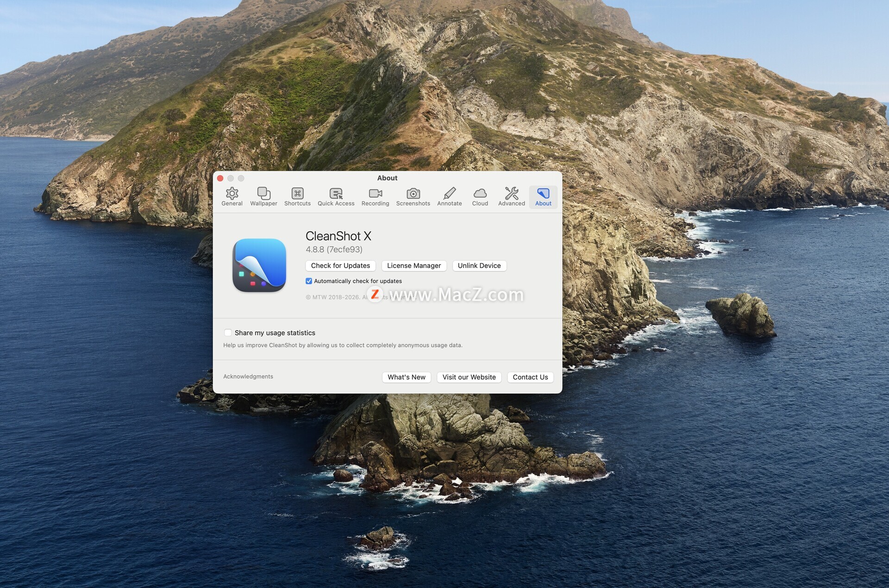The width and height of the screenshot is (889, 588).
Task: Open the Annotate pencil icon
Action: click(449, 193)
